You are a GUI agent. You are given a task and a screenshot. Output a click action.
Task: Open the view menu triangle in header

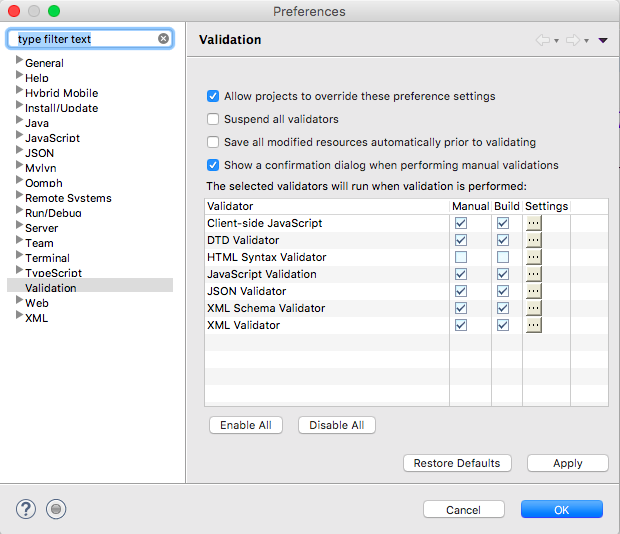(x=602, y=40)
